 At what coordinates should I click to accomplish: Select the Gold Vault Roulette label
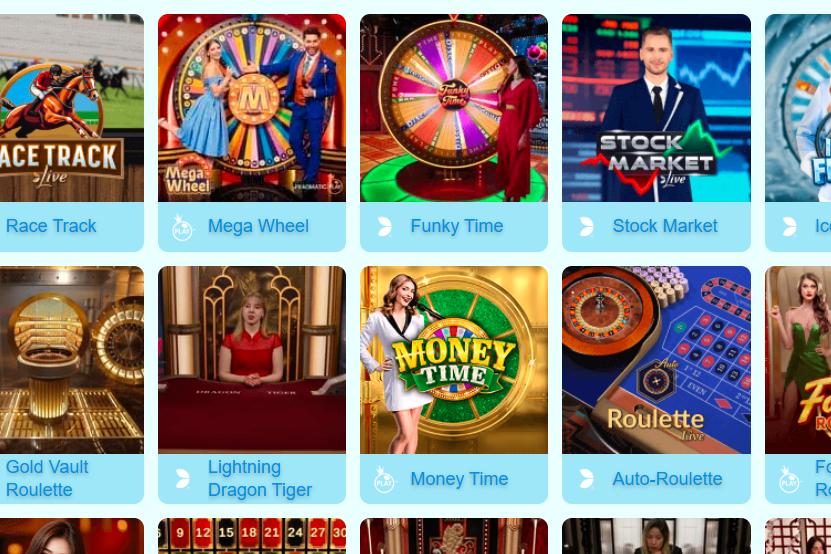pyautogui.click(x=47, y=478)
